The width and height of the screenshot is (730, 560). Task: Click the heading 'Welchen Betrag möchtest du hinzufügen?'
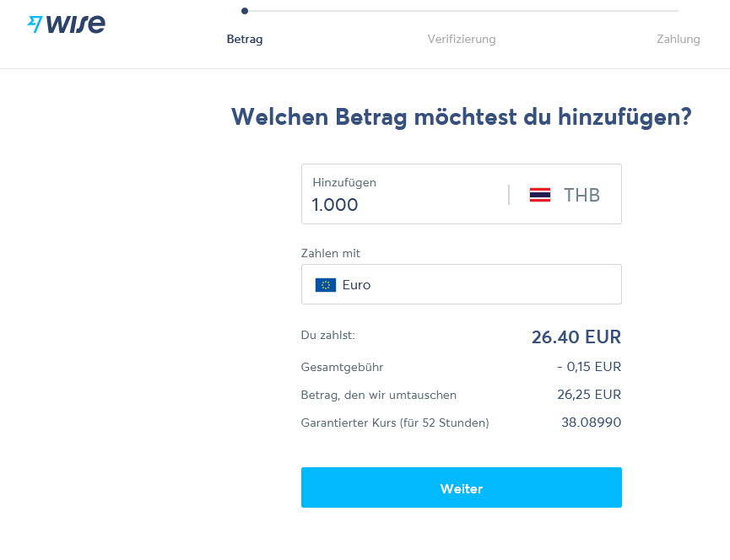tap(462, 116)
